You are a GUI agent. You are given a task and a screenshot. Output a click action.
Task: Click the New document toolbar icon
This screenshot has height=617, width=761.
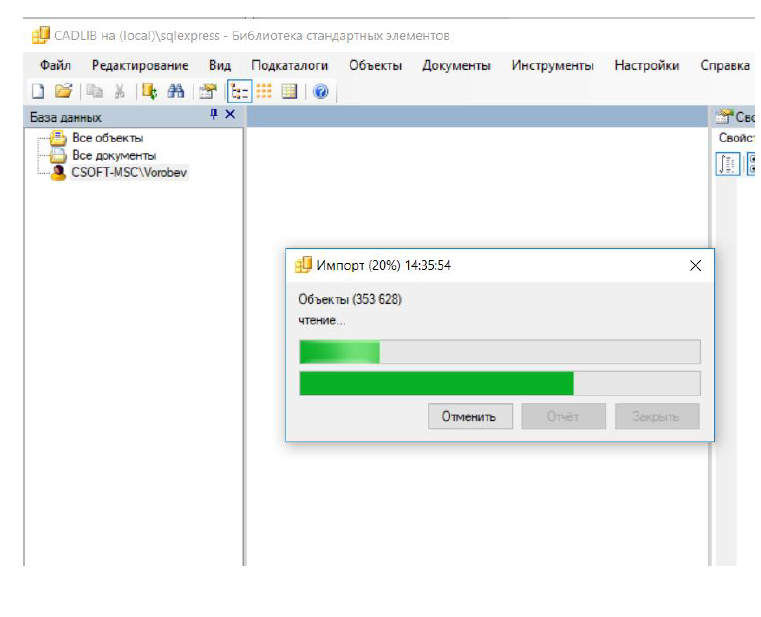pyautogui.click(x=38, y=91)
